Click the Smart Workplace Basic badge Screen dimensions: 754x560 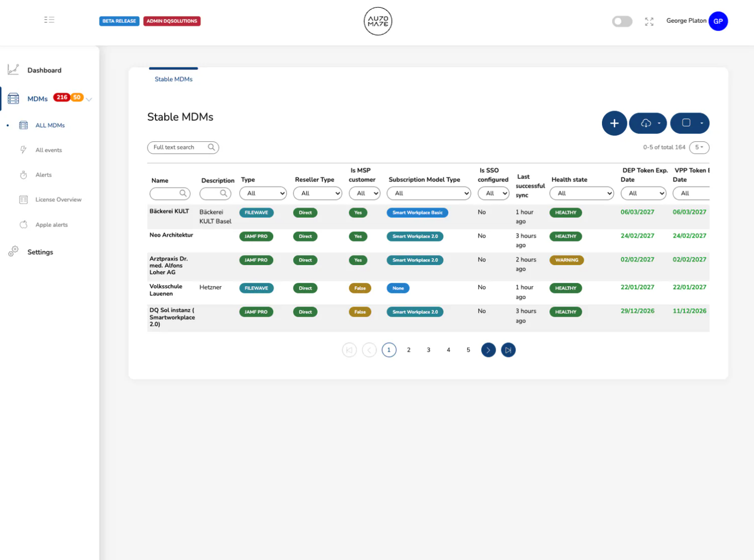pos(418,213)
